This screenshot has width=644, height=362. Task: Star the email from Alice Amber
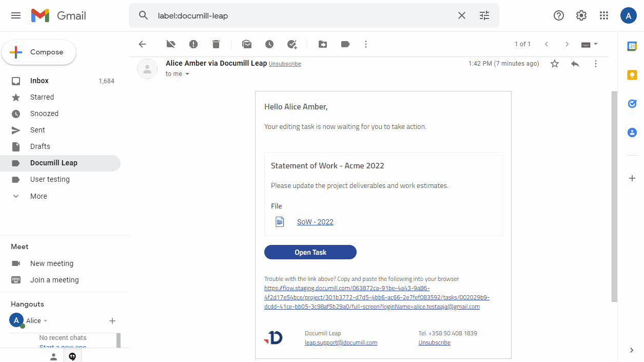[554, 64]
